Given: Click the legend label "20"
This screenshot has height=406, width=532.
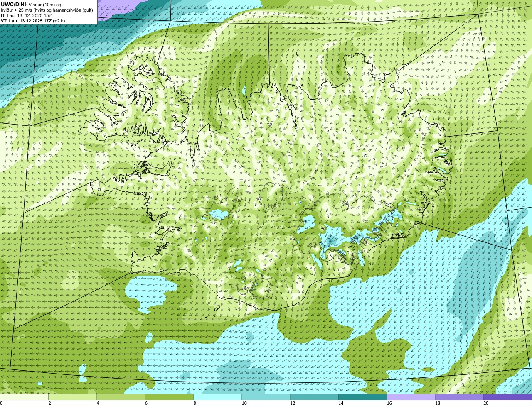Looking at the screenshot, I should click(486, 403).
